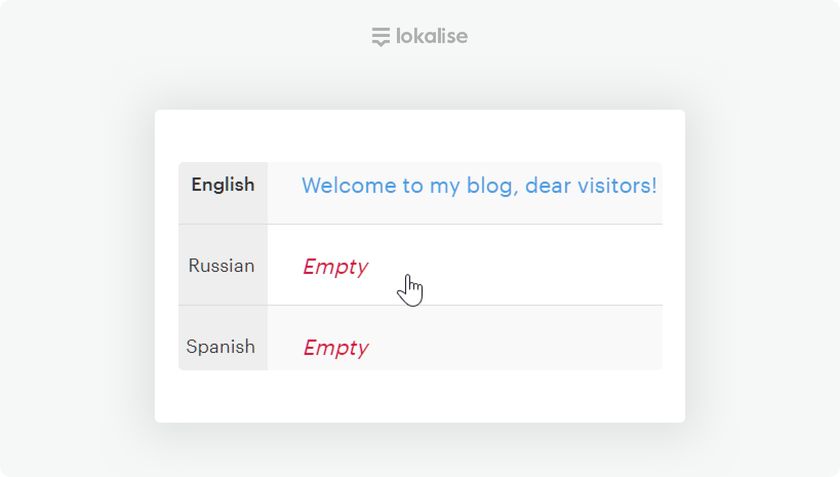Click the word "blog," in English translation
The height and width of the screenshot is (477, 840).
pyautogui.click(x=491, y=186)
